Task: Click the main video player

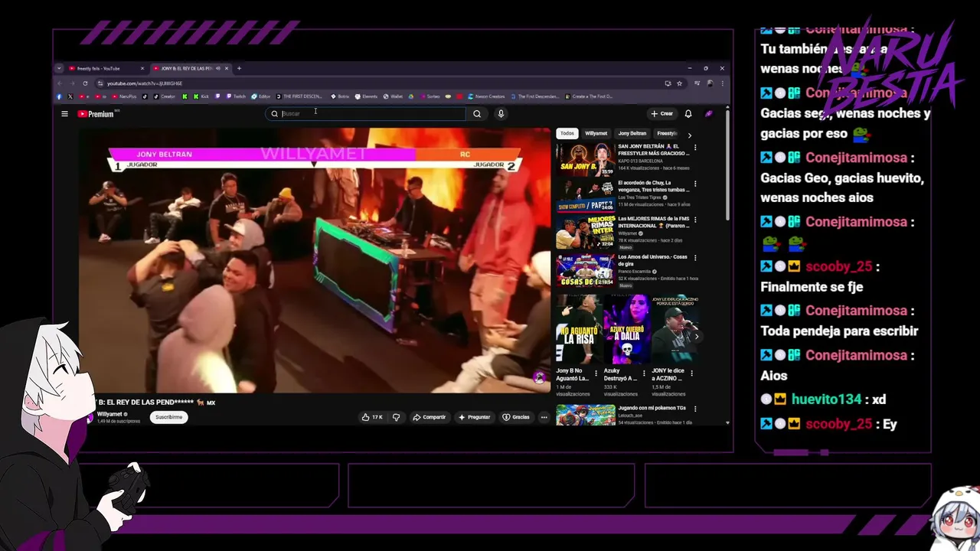Action: (x=315, y=260)
